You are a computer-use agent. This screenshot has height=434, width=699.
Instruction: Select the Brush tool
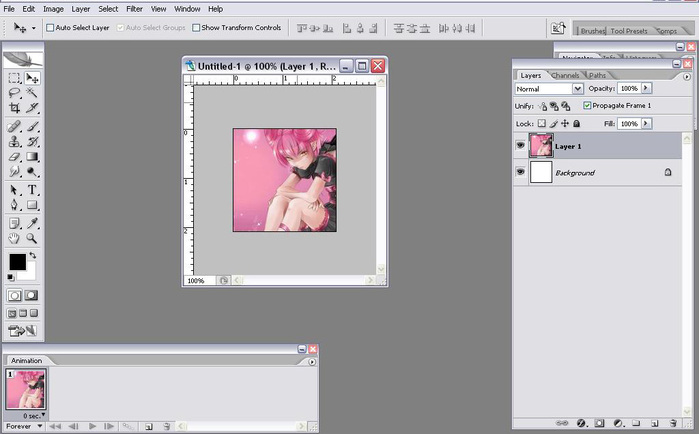click(x=32, y=127)
